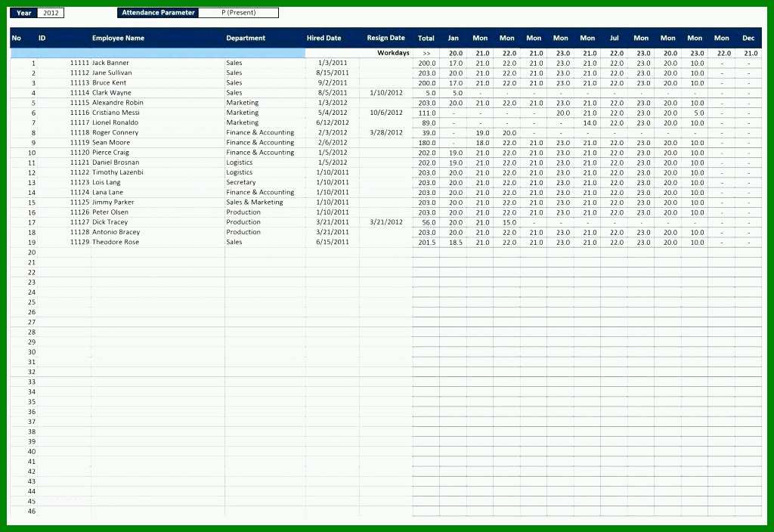774x532 pixels.
Task: Click the Department column header
Action: [246, 38]
